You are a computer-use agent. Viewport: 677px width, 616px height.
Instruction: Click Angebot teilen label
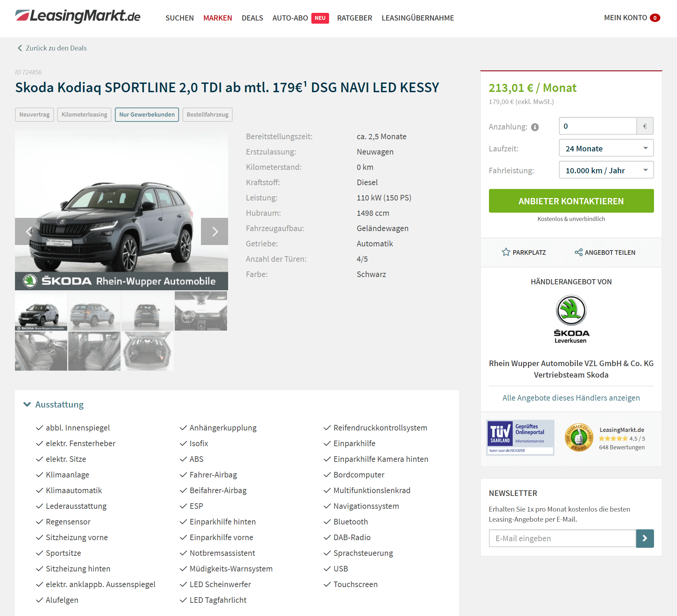click(x=610, y=252)
